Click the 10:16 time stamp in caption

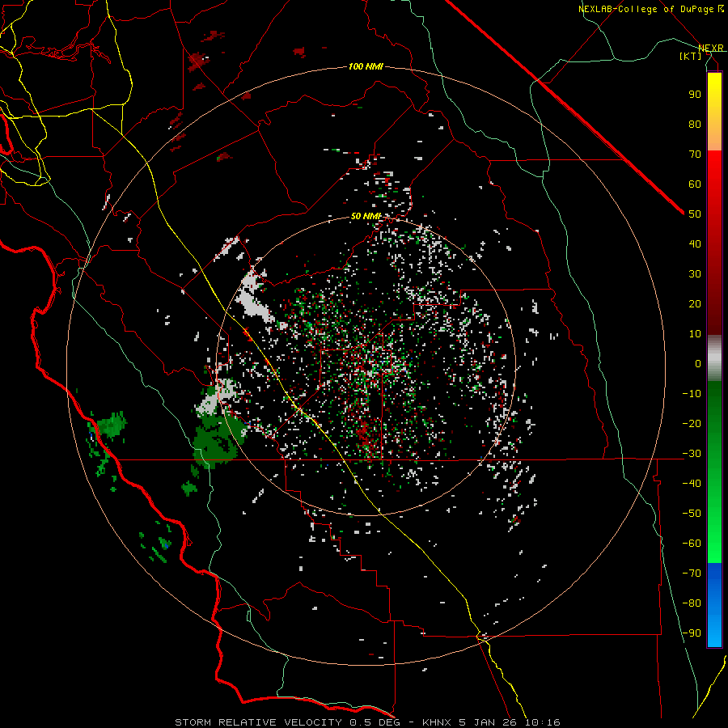click(544, 722)
